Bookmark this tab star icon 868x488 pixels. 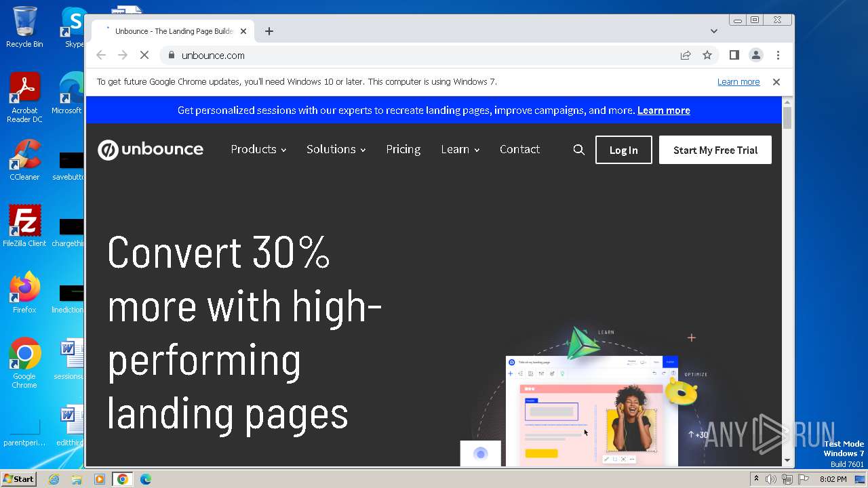(707, 56)
